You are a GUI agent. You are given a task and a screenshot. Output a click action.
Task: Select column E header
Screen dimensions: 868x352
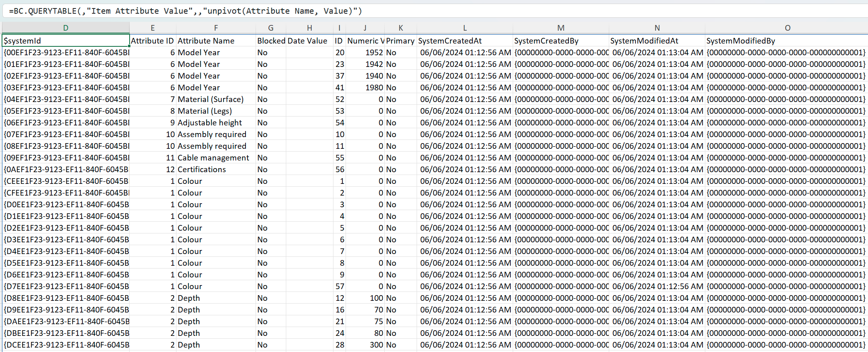[x=153, y=28]
